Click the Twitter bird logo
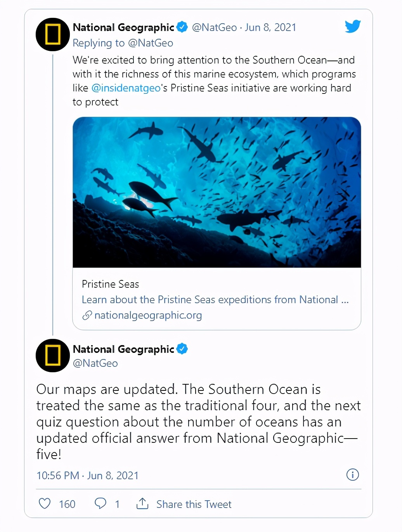This screenshot has height=532, width=402. pyautogui.click(x=352, y=26)
